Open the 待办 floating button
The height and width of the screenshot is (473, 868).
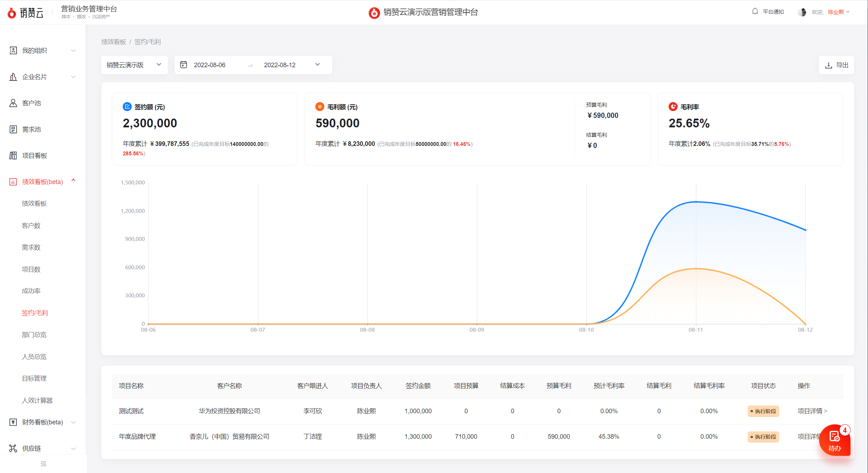pyautogui.click(x=835, y=440)
